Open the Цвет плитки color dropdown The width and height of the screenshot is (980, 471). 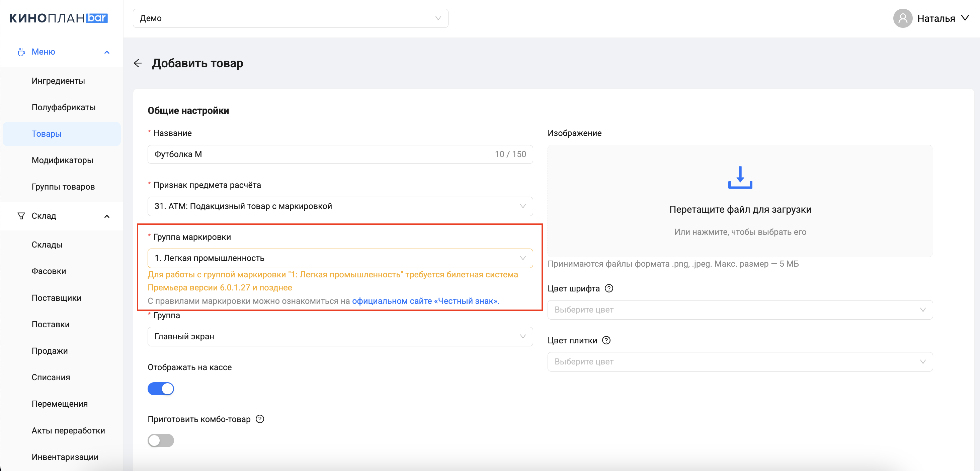pos(740,362)
